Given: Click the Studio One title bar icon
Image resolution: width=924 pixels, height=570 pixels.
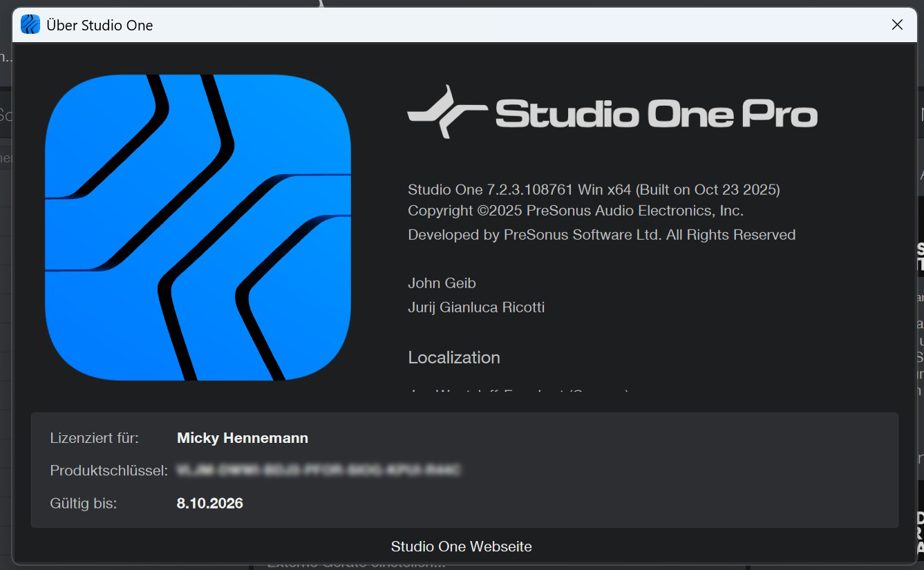Looking at the screenshot, I should 30,25.
